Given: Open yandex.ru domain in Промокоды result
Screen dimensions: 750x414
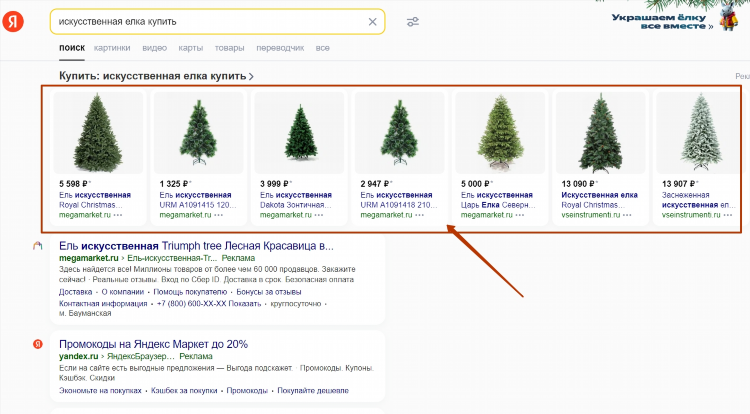Looking at the screenshot, I should [x=78, y=356].
